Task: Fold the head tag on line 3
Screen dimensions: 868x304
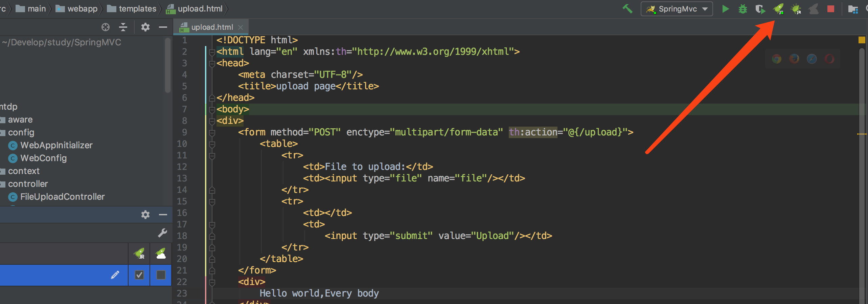Action: point(212,64)
